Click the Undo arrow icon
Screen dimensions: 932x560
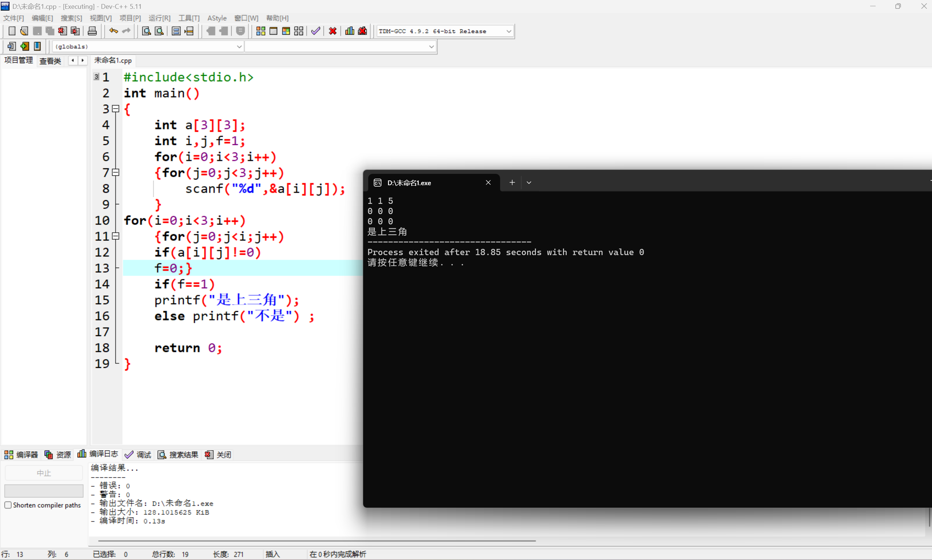click(113, 31)
